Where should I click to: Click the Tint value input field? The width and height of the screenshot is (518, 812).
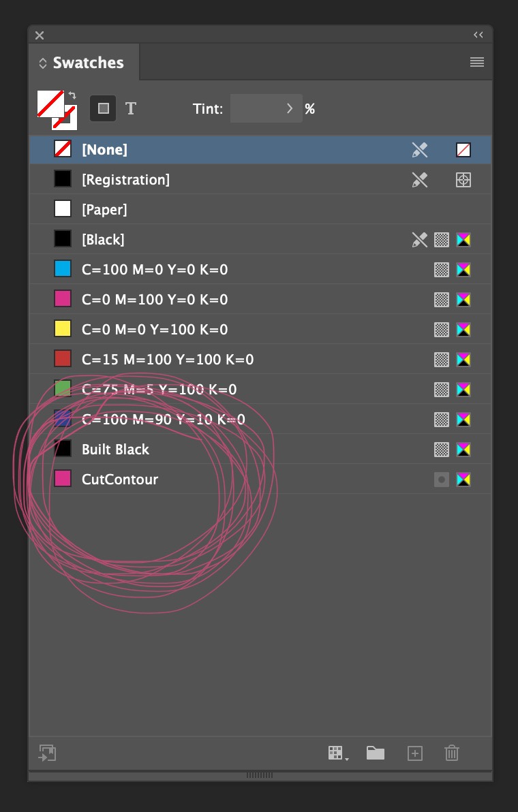256,108
